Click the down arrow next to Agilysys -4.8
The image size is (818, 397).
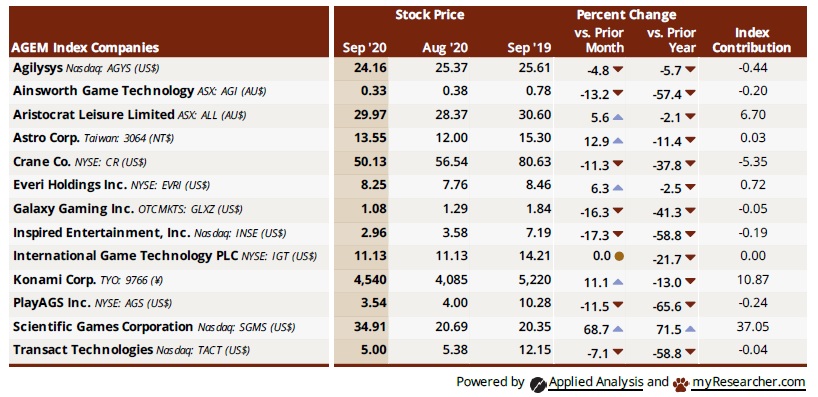pyautogui.click(x=618, y=69)
